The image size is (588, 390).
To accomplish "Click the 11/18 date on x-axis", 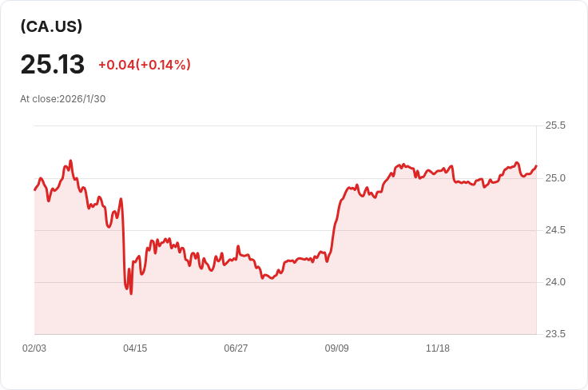I will pyautogui.click(x=438, y=348).
